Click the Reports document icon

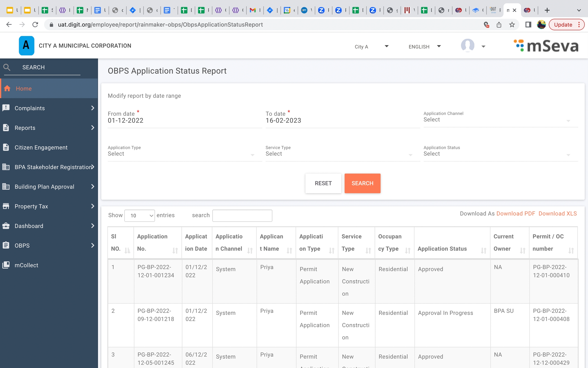(x=6, y=128)
